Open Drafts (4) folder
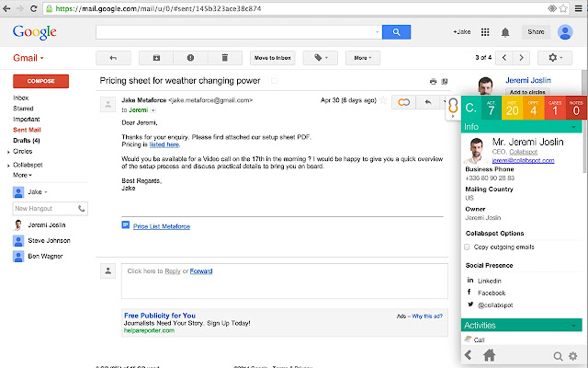 pyautogui.click(x=27, y=141)
